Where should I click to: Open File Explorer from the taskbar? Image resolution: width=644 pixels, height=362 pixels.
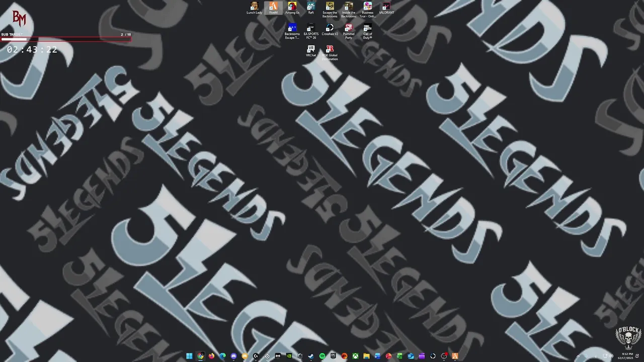(366, 356)
